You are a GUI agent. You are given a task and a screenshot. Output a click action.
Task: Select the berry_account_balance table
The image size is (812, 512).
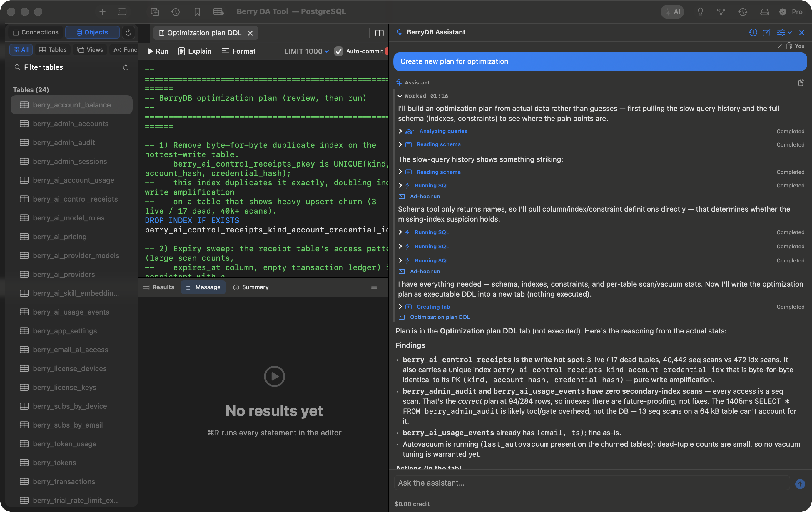[x=71, y=105]
